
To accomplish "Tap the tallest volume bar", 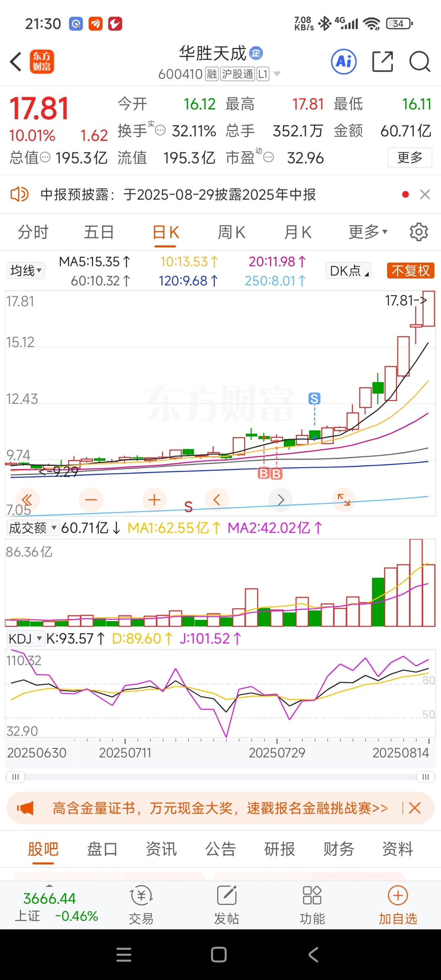I will tap(416, 583).
